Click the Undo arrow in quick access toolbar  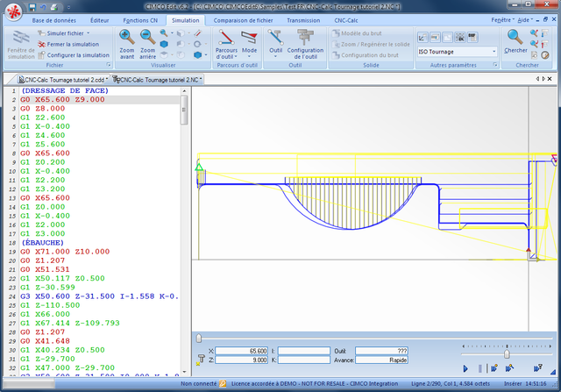coord(43,7)
